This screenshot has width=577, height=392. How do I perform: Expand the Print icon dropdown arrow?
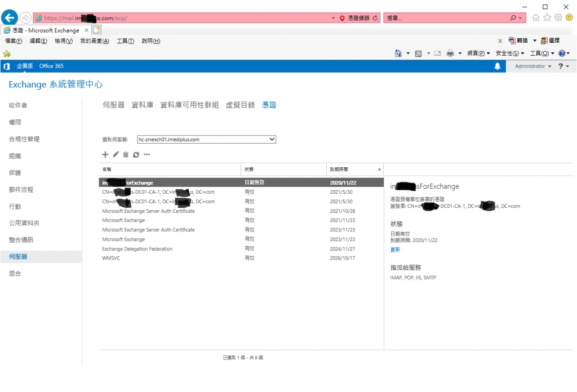point(460,54)
